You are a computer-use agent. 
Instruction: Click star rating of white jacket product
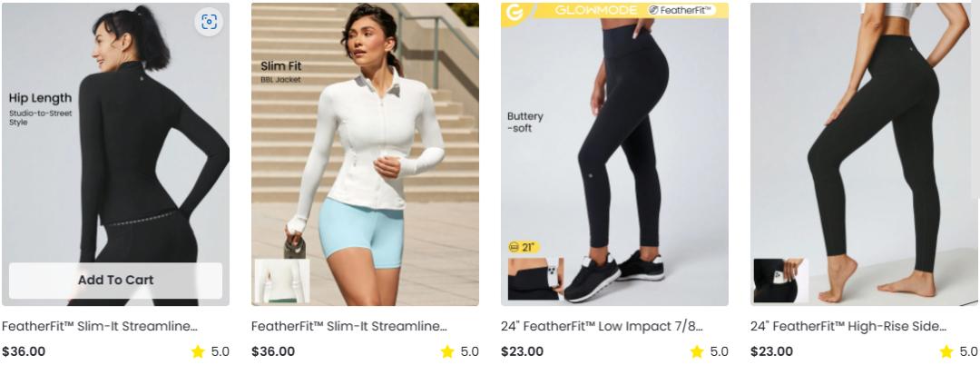click(x=460, y=352)
